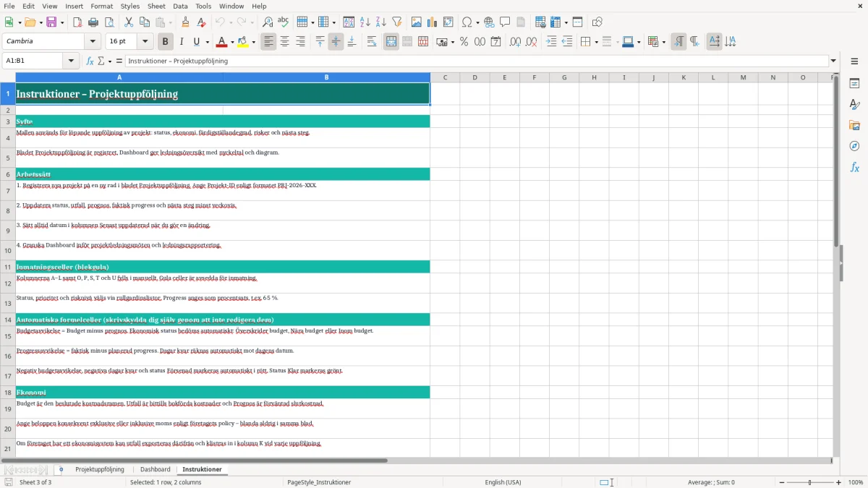Image resolution: width=868 pixels, height=488 pixels.
Task: Select column header C
Action: pyautogui.click(x=445, y=77)
